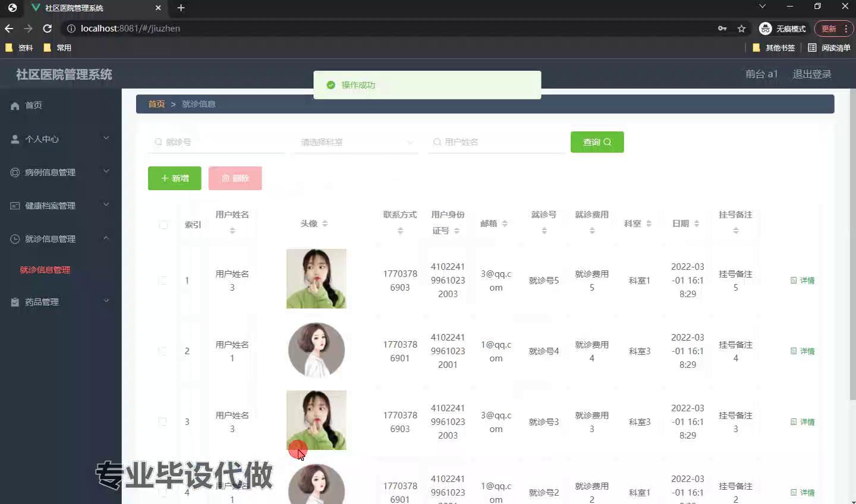Check the checkbox for row 3

tap(163, 421)
